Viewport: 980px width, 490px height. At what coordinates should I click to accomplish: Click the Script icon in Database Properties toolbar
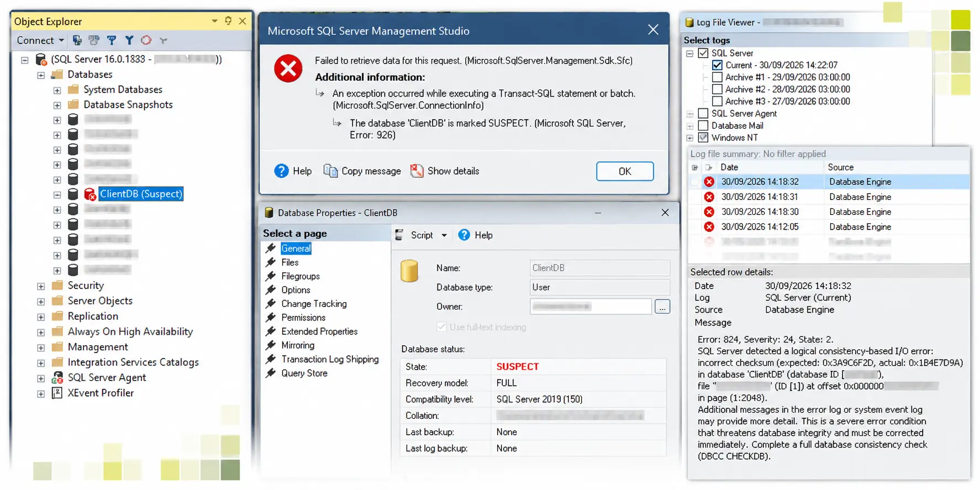click(x=400, y=235)
